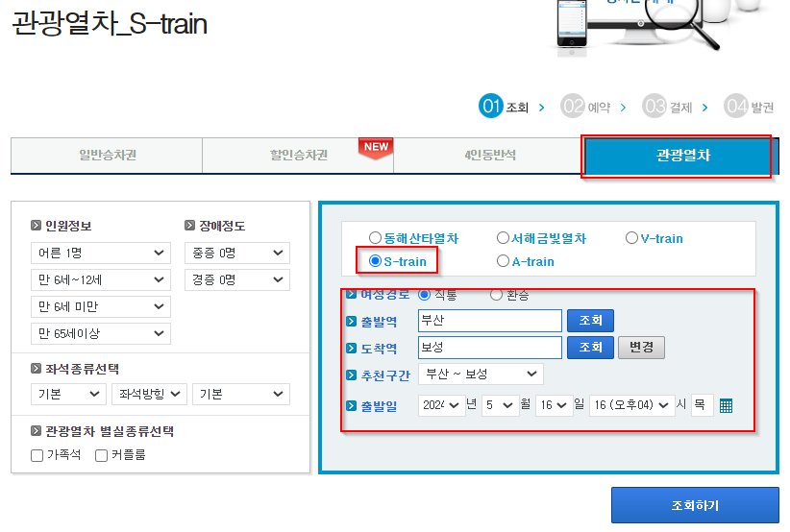This screenshot has width=790, height=532.
Task: Select the A-train radio option
Action: (503, 260)
